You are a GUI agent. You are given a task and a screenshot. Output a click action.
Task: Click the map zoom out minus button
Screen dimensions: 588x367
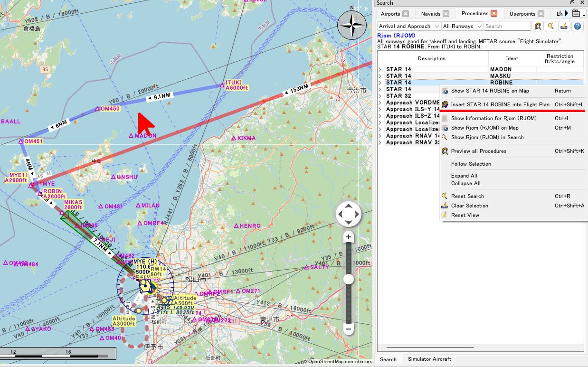point(349,329)
